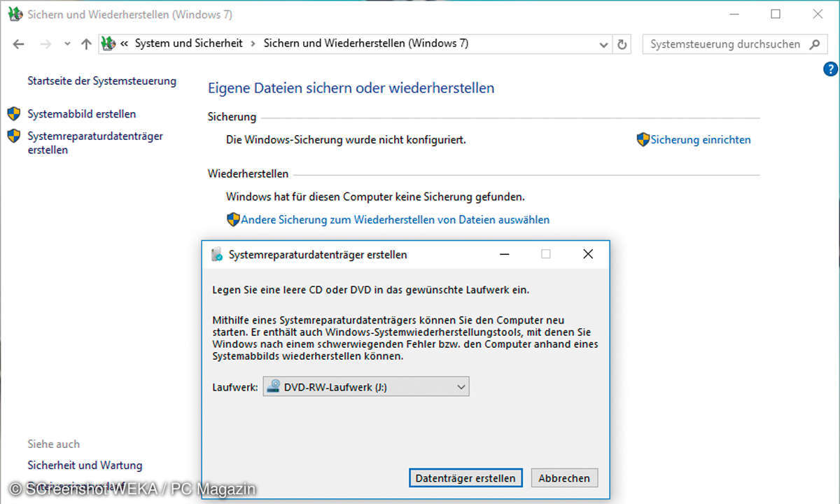Click text 'Windows hat für diesen Computer keine Sicherung gefunden.'
840x504 pixels.
pos(375,197)
